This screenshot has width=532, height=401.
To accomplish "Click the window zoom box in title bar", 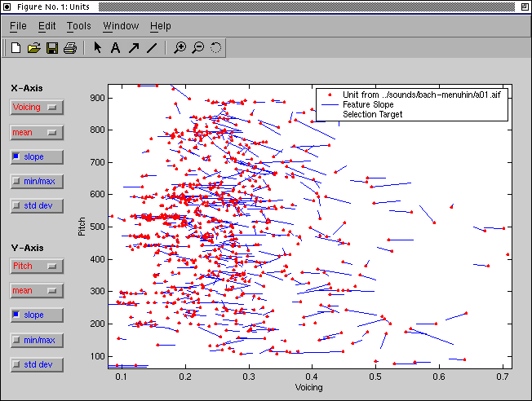I will [x=525, y=7].
